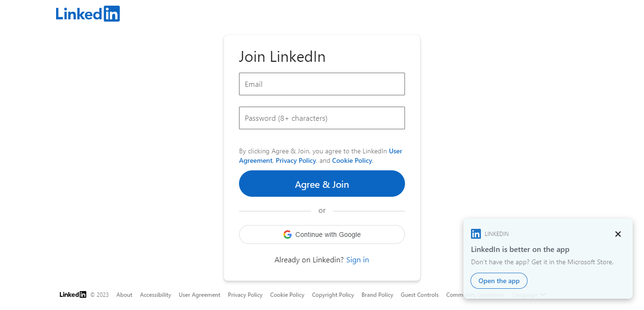Click Continue with Google
Screen dimensions: 644x310
tap(322, 234)
